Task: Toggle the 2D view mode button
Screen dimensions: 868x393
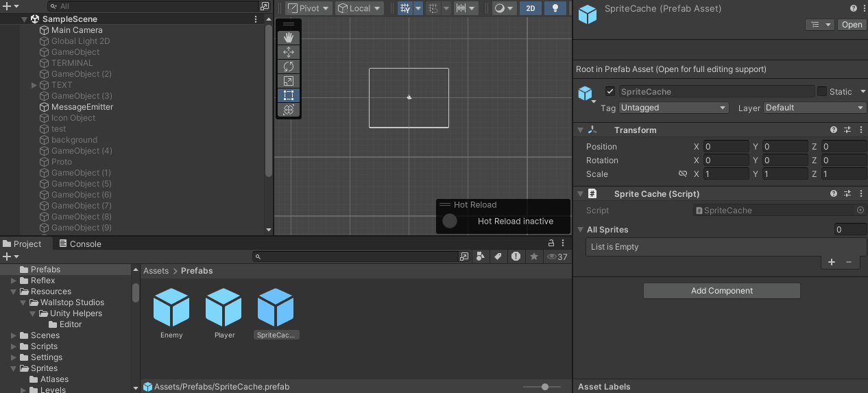Action: click(x=531, y=8)
